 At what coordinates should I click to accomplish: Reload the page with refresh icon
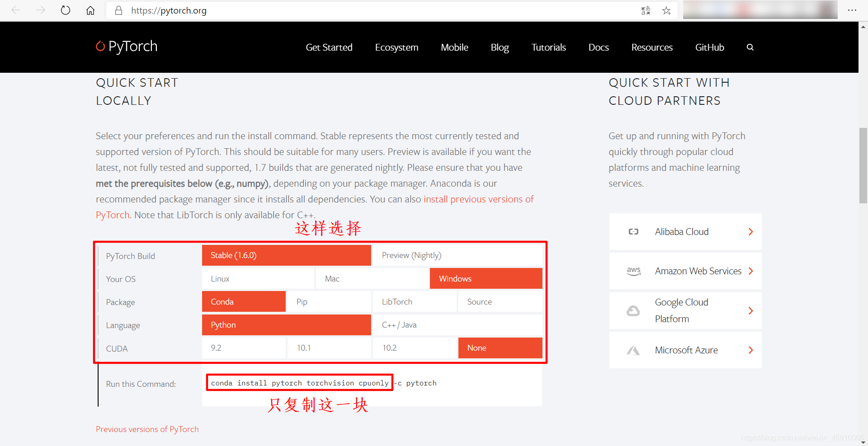66,10
